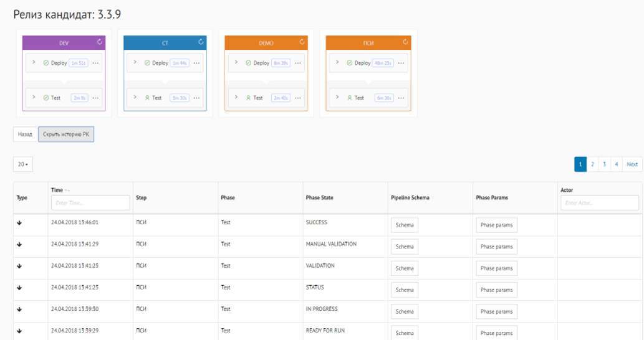The width and height of the screenshot is (644, 340).
Task: Sort table by Time column header
Action: [57, 190]
